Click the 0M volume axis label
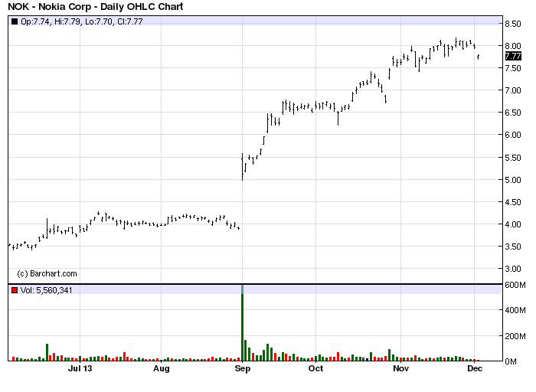 [x=511, y=361]
